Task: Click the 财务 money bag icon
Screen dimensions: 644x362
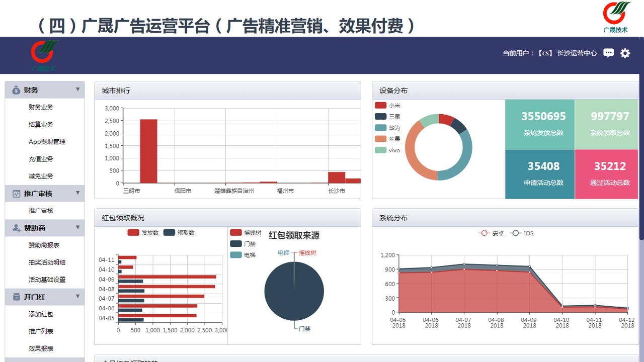Action: (x=16, y=90)
